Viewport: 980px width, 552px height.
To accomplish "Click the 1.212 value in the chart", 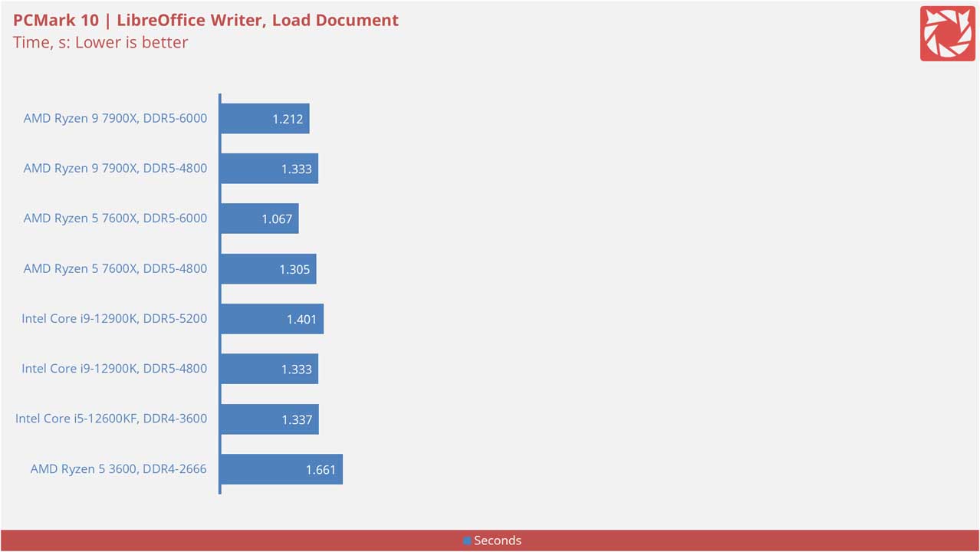I will click(x=288, y=119).
